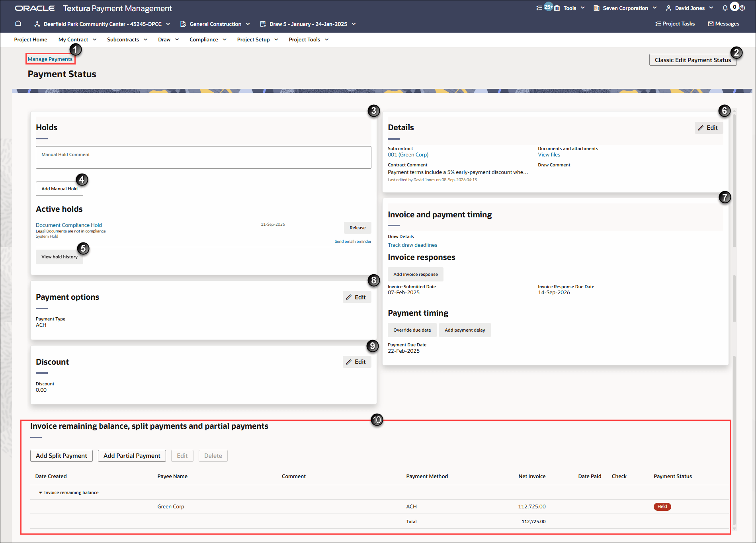756x543 pixels.
Task: Open the task list icon with 25+ badge
Action: 539,8
